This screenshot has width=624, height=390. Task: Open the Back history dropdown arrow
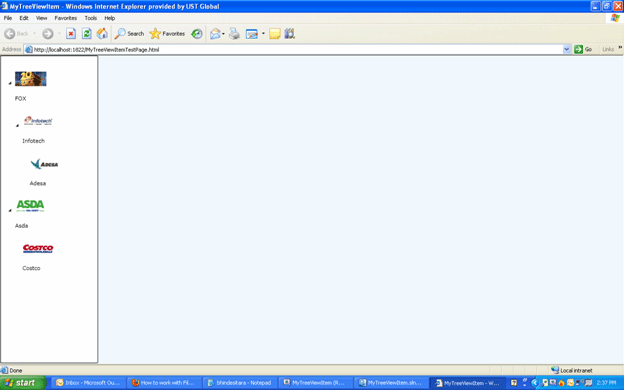[34, 34]
